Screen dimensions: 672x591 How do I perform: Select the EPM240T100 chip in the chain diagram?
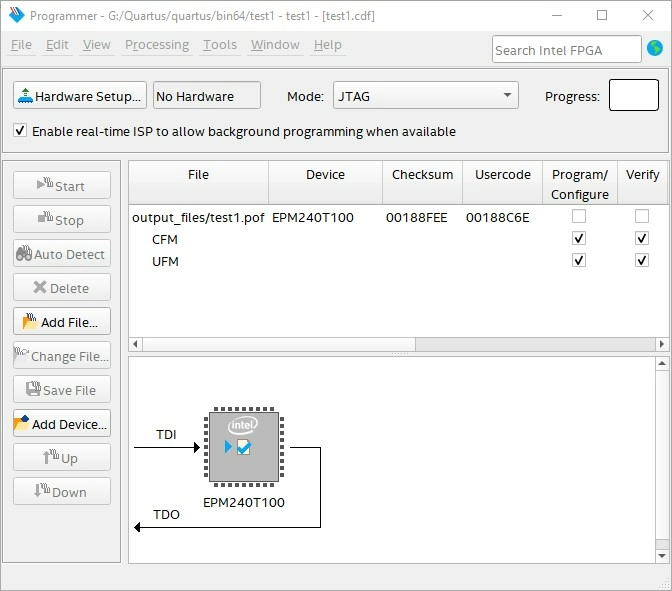tap(244, 448)
